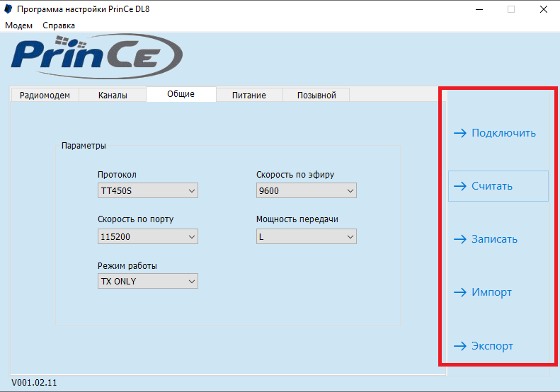Click the app icon in the title bar
Screen dimensions: 560x392
(x=8, y=9)
